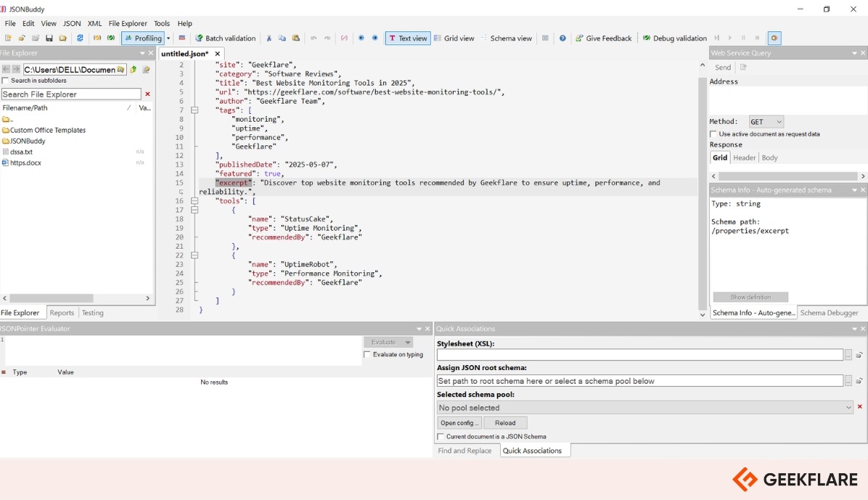Screen dimensions: 868x500
Task: Click Give Feedback button
Action: click(x=603, y=38)
